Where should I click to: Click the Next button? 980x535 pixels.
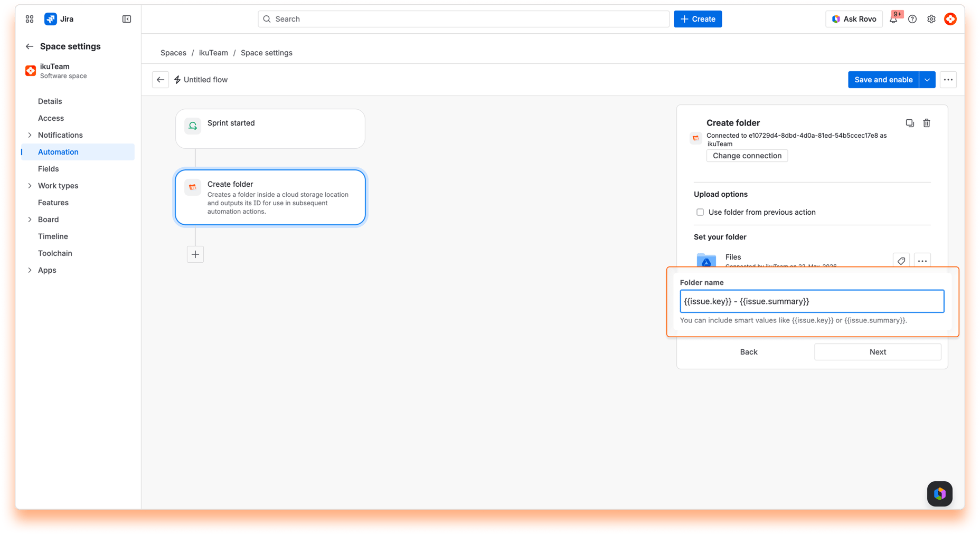pos(878,352)
